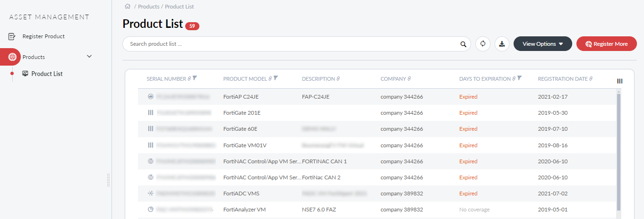
Task: Click the Days to Expiration filter funnel
Action: pos(519,78)
